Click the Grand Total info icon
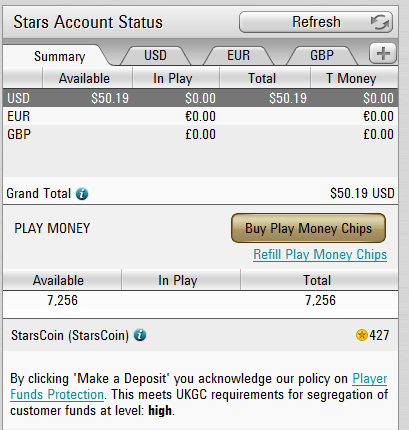The image size is (409, 430). pyautogui.click(x=82, y=194)
